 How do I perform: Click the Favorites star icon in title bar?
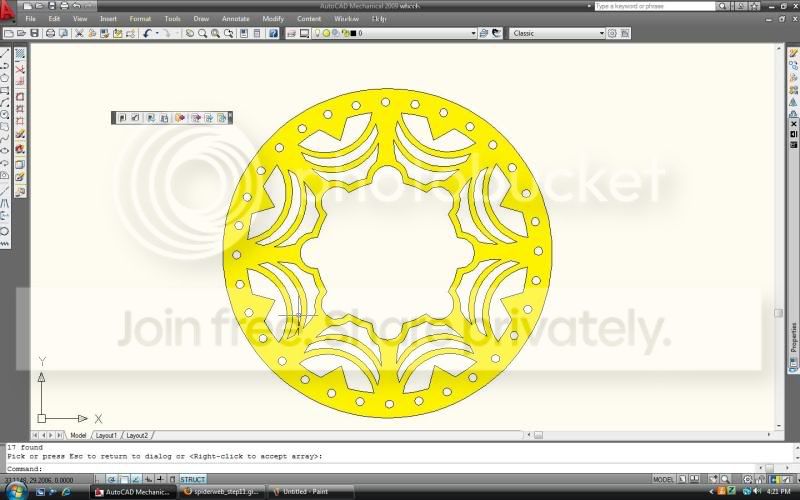point(755,6)
